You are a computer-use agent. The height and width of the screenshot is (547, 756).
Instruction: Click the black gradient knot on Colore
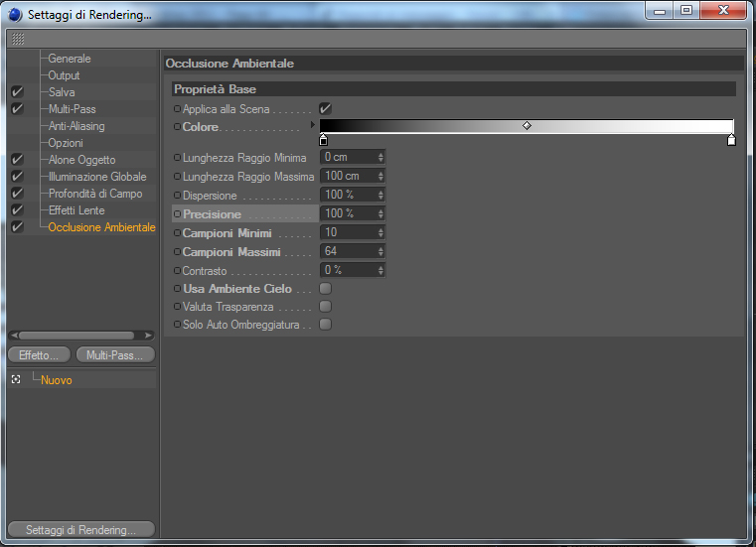(324, 140)
